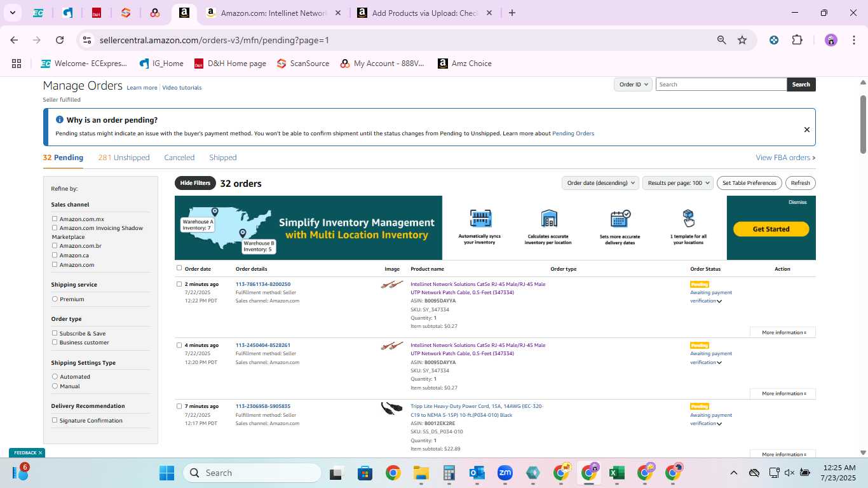Open Microsoft Store from the taskbar
Viewport: 868px width, 488px height.
coord(365,473)
